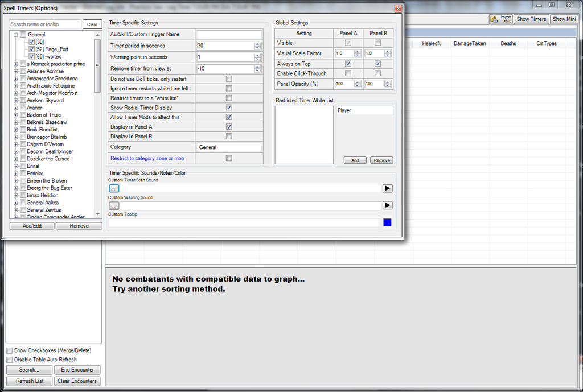
Task: Play the custom timer start sound
Action: coord(387,188)
